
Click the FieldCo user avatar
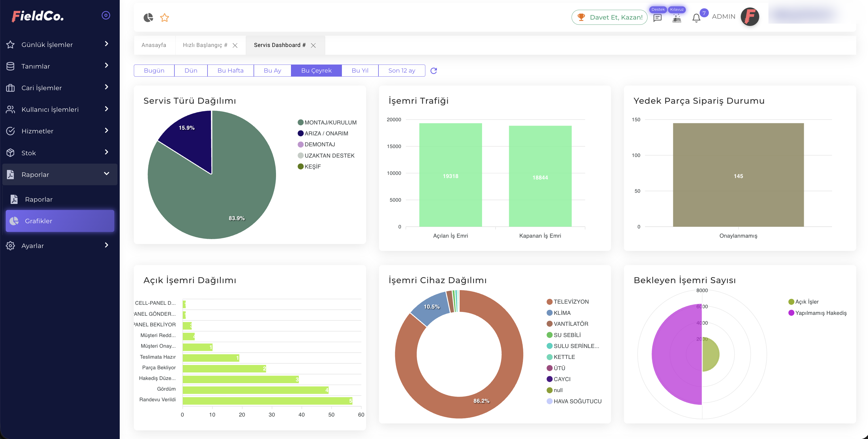point(750,17)
